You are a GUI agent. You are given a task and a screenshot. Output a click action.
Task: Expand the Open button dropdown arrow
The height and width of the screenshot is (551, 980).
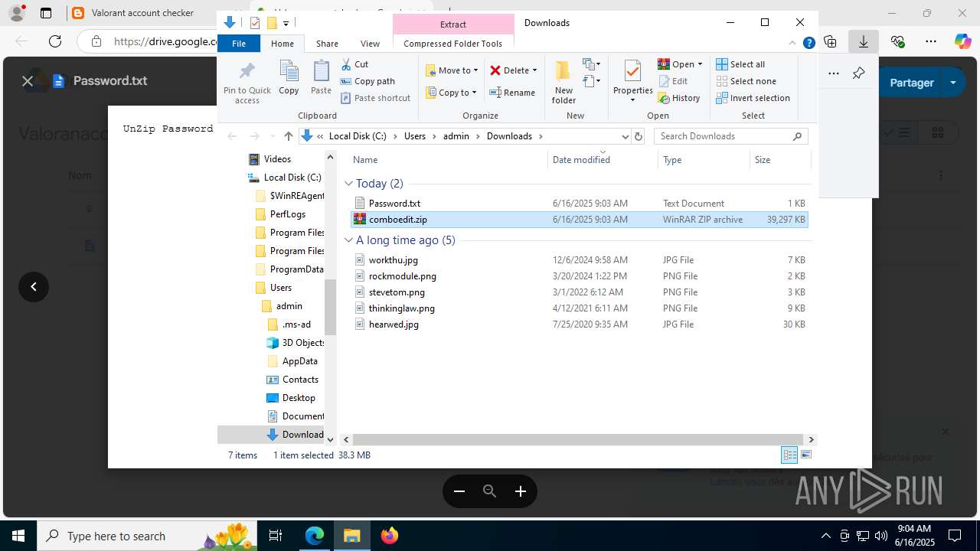click(x=700, y=64)
